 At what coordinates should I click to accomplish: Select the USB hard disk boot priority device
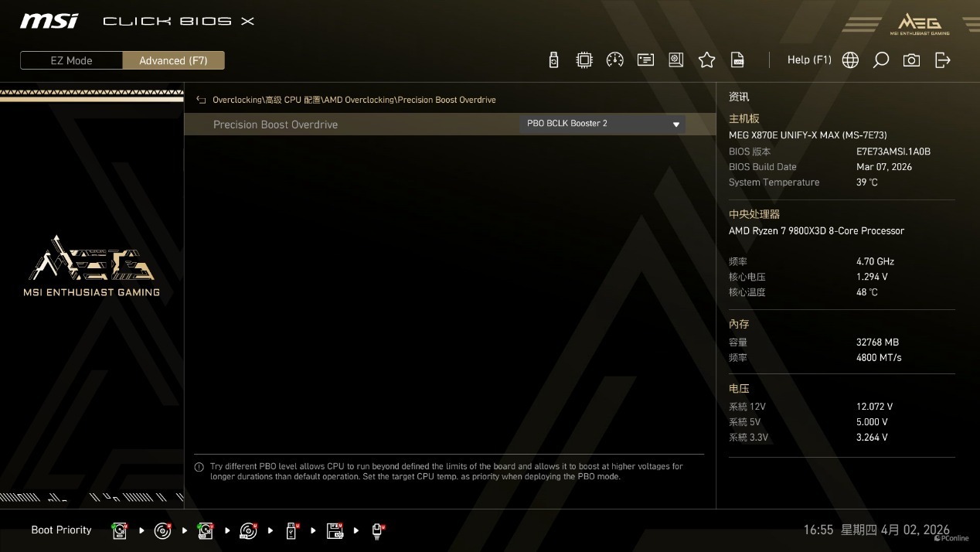[x=206, y=530]
